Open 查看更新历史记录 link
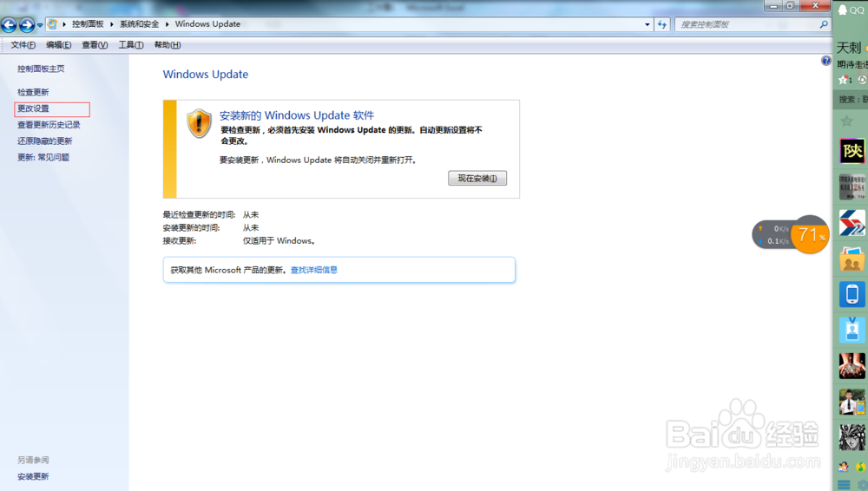The image size is (868, 491). click(x=49, y=125)
